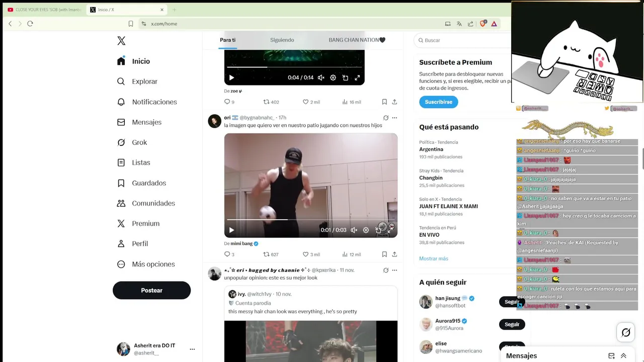View analytics showing 12 mil views
The width and height of the screenshot is (644, 362).
click(x=351, y=254)
